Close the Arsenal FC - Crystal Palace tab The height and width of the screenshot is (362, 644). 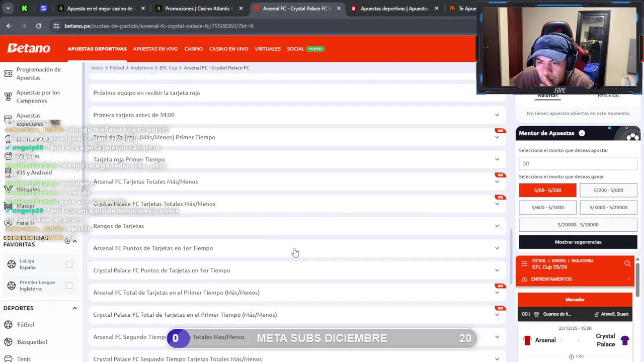pyautogui.click(x=339, y=9)
